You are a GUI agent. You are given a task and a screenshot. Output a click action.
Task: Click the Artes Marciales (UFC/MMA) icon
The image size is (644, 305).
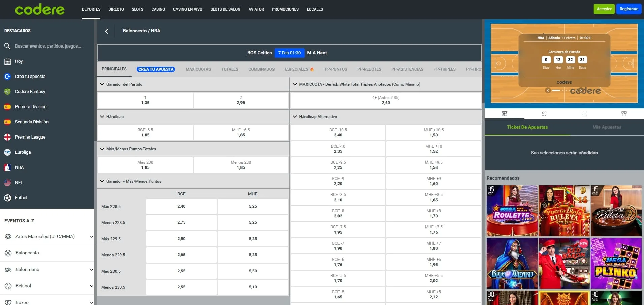[8, 237]
